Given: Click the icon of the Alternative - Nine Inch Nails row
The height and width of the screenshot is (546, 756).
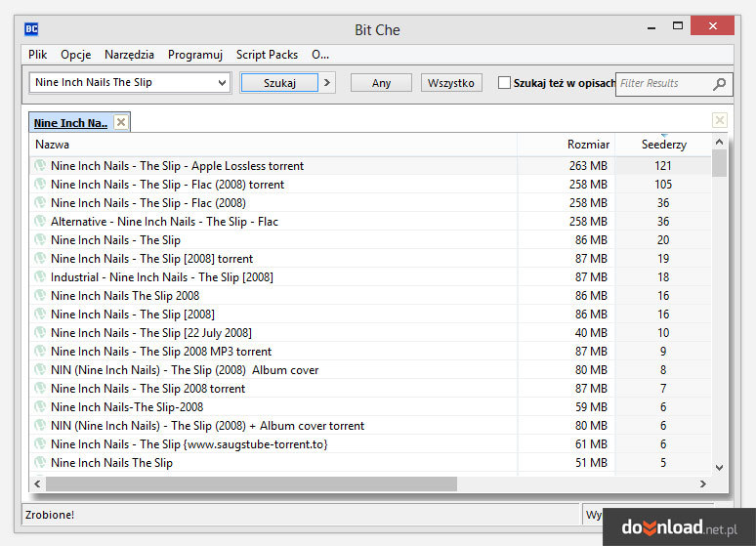Looking at the screenshot, I should 40,222.
